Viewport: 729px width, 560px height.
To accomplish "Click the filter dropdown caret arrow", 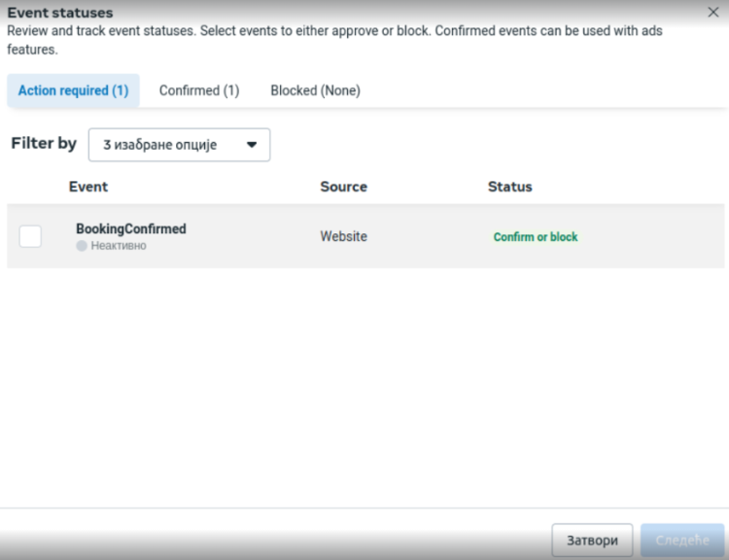I will pyautogui.click(x=252, y=145).
